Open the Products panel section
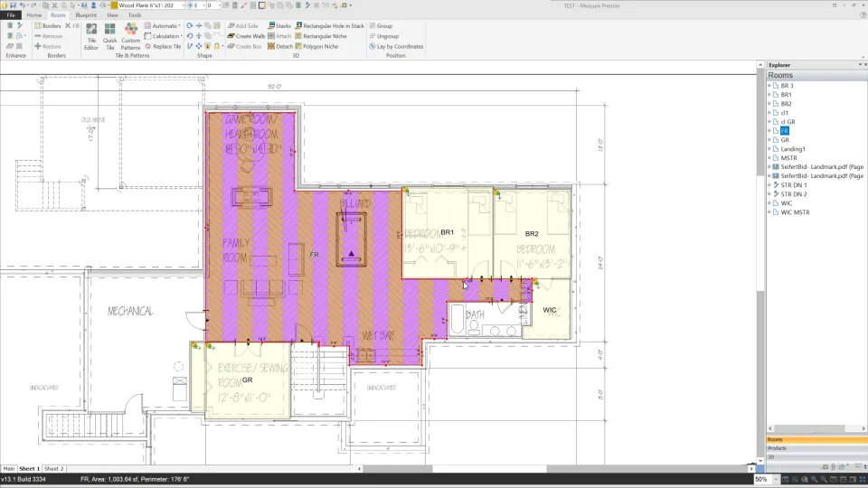Screen dimensions: 868x488 [x=778, y=448]
